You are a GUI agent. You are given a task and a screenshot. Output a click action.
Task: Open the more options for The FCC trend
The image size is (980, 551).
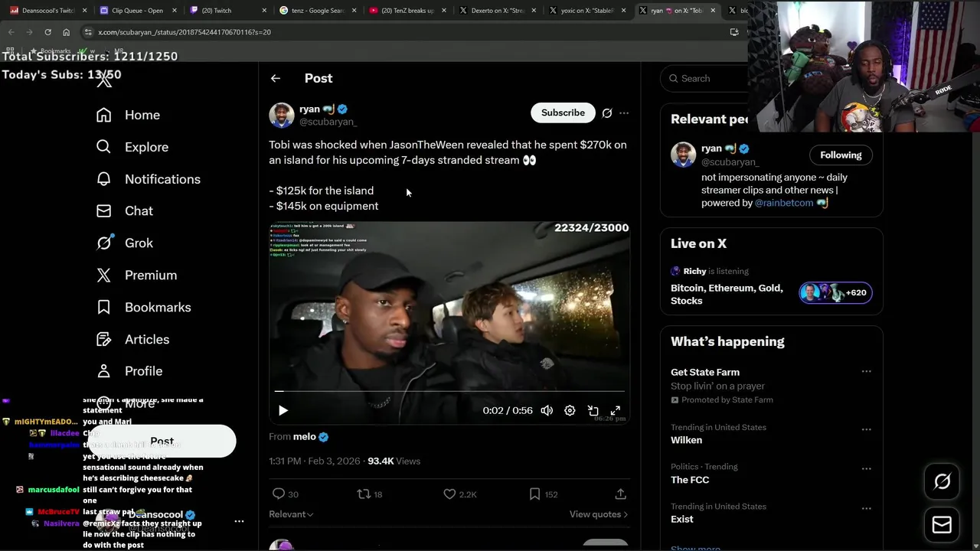pos(866,468)
